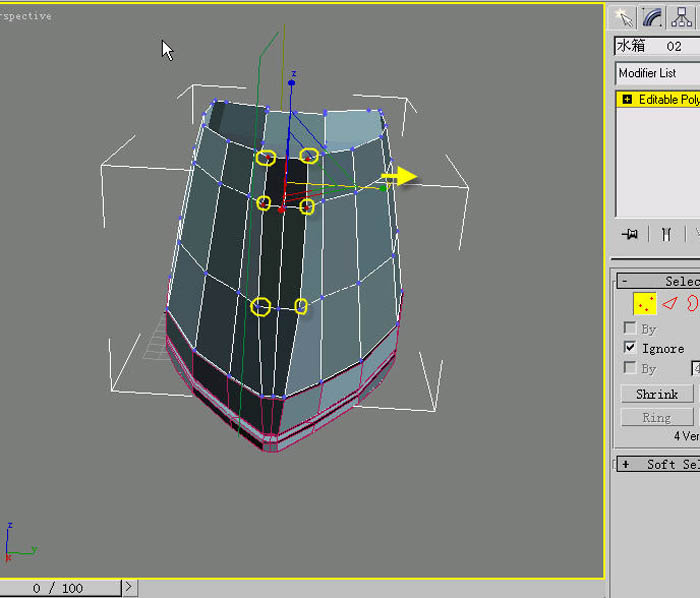700x598 pixels.
Task: Click the Ring button
Action: click(657, 418)
